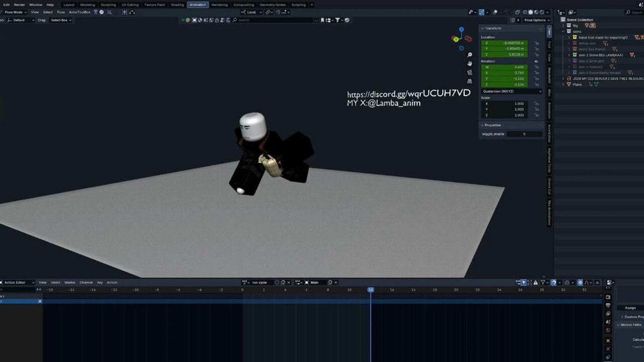Adjust the Rotation W value field
The height and width of the screenshot is (362, 644).
coord(504,67)
